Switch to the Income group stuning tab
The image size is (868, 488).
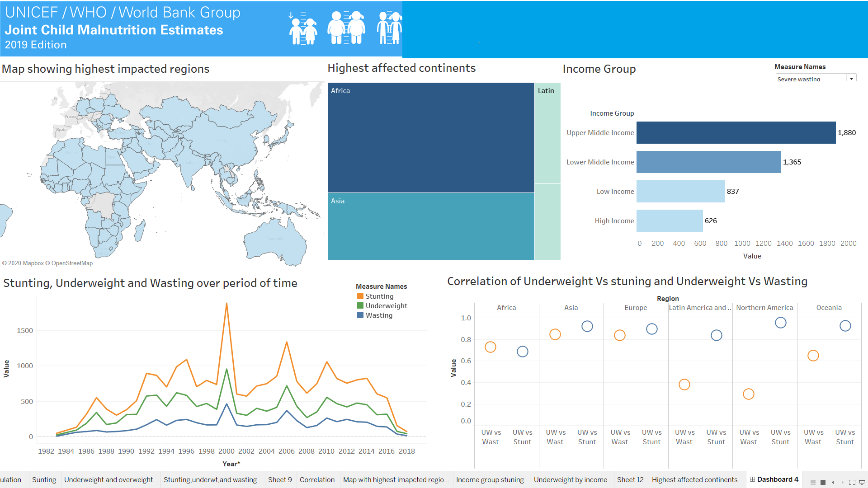tap(490, 479)
